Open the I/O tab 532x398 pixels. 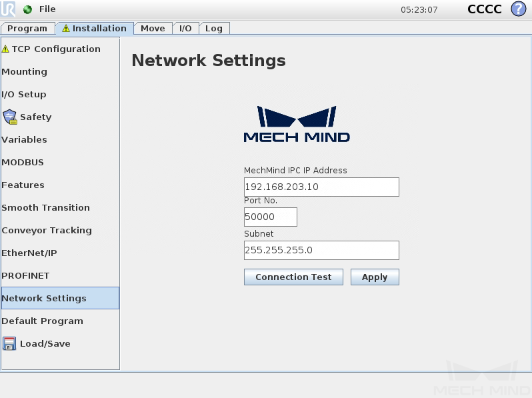185,29
